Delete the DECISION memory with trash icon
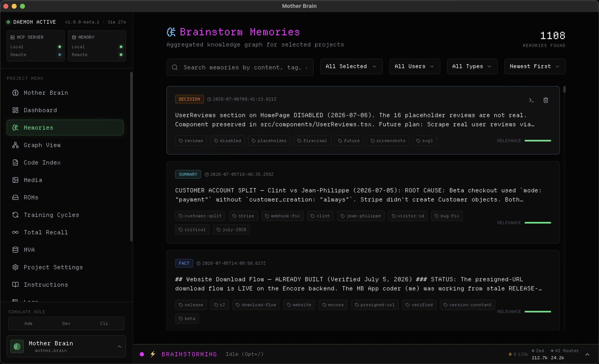 pyautogui.click(x=546, y=100)
